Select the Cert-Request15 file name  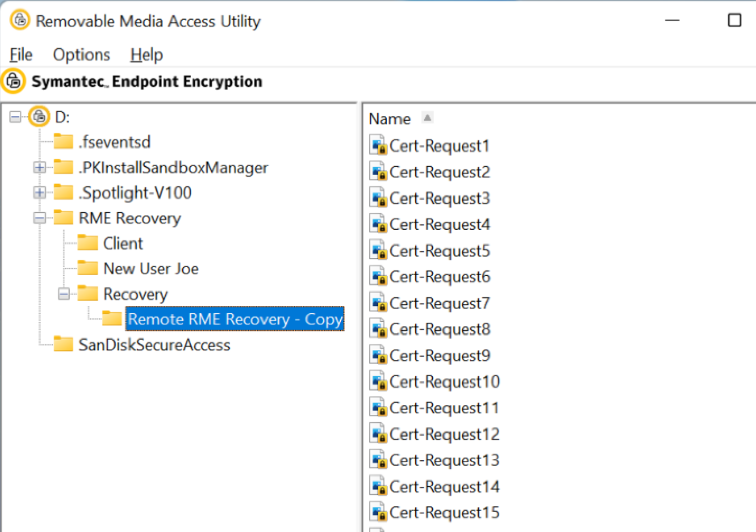tap(444, 513)
